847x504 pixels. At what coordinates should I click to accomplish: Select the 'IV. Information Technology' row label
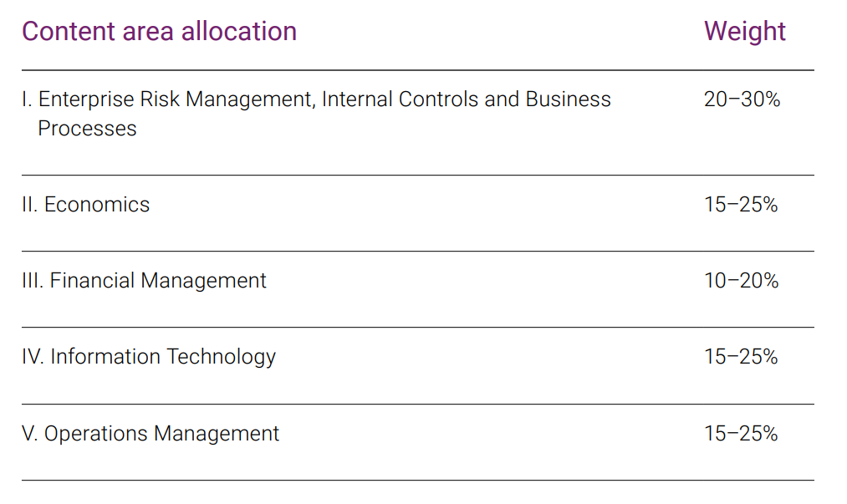point(149,357)
